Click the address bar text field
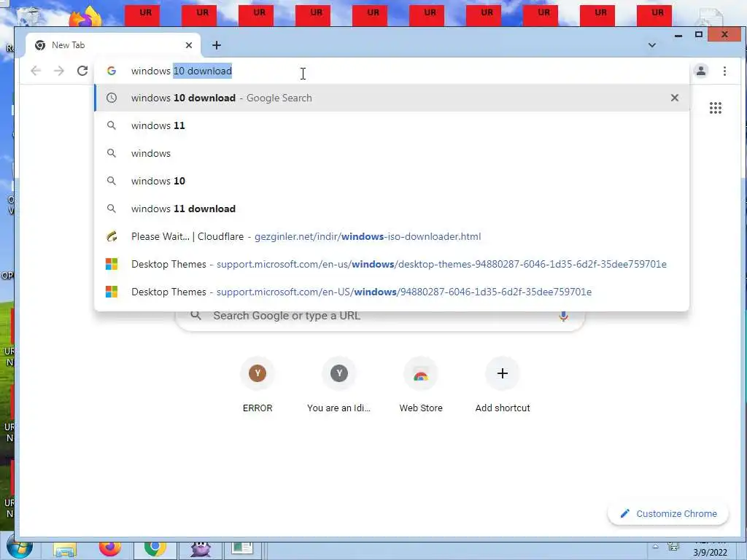 (x=391, y=71)
